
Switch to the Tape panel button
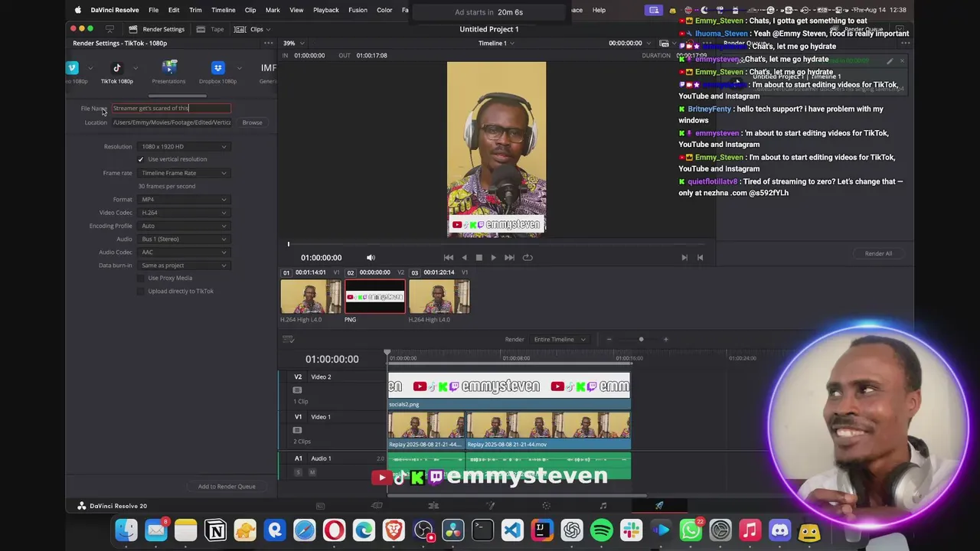pos(211,29)
